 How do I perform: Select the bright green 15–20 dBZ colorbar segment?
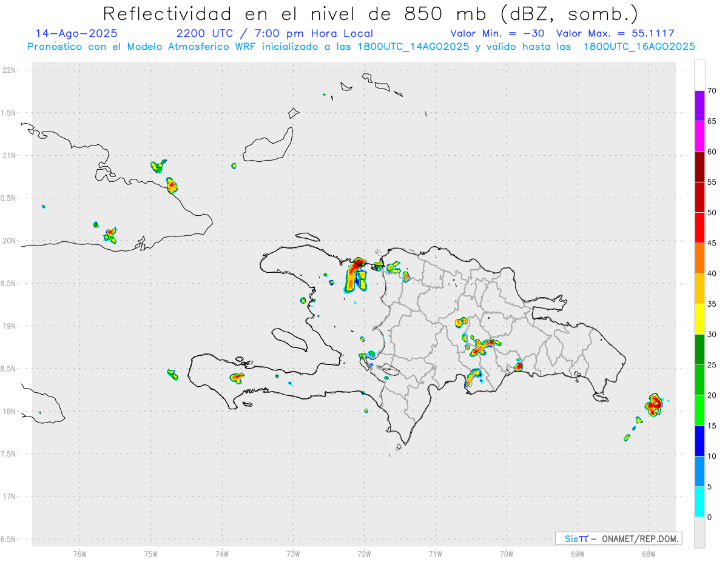pyautogui.click(x=699, y=410)
